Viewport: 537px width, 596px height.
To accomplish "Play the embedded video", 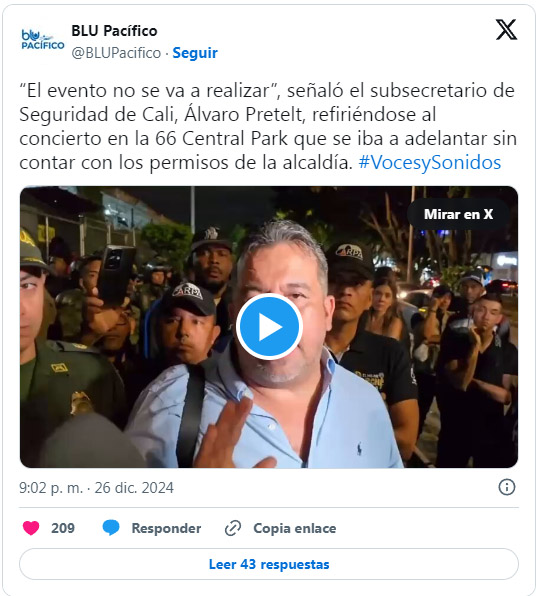I will [269, 327].
